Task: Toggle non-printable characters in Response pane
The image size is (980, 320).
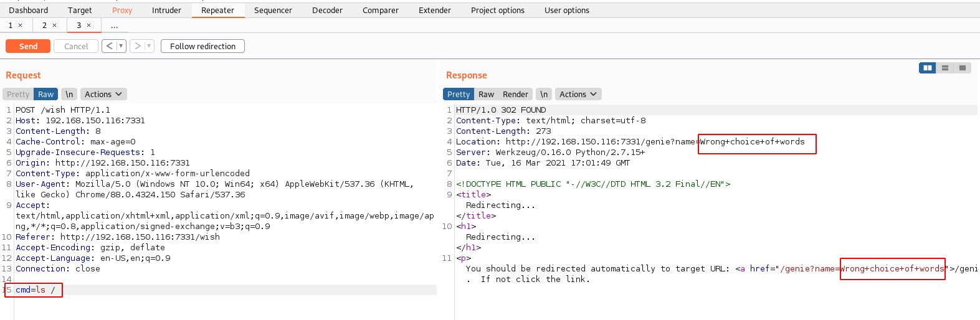Action: [x=544, y=94]
